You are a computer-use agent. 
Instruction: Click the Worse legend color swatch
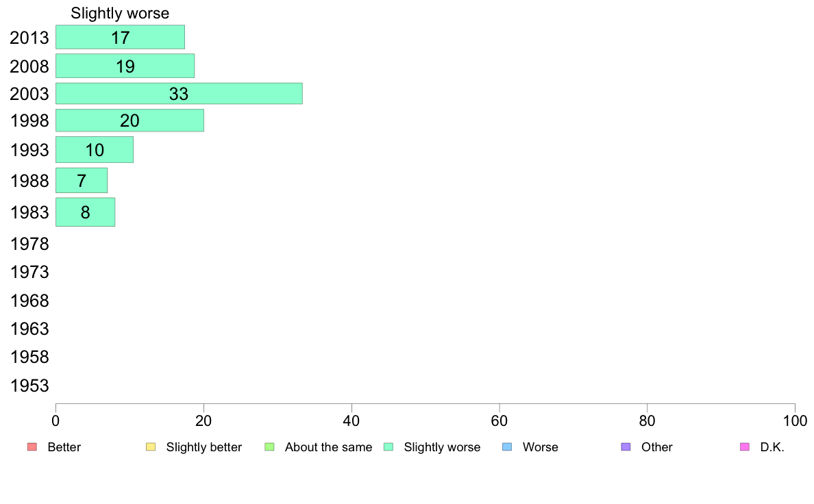click(x=507, y=447)
